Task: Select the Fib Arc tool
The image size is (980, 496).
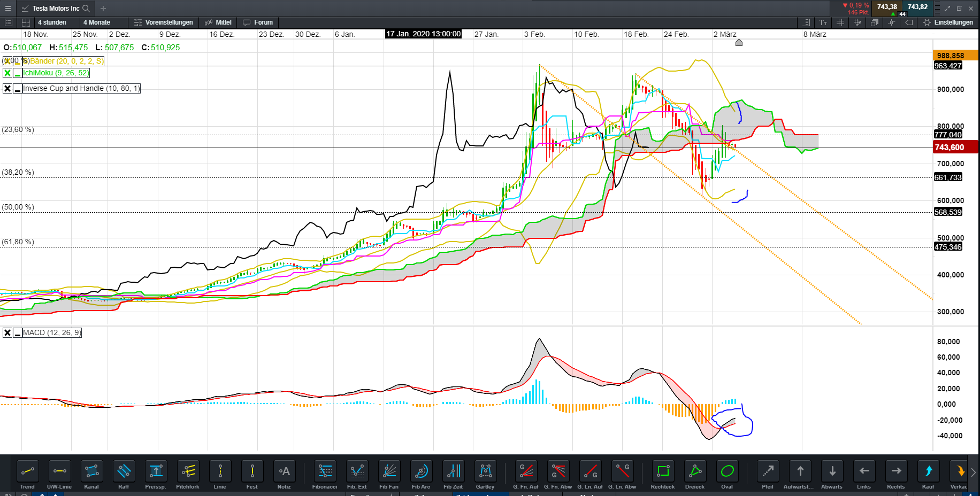Action: (421, 475)
